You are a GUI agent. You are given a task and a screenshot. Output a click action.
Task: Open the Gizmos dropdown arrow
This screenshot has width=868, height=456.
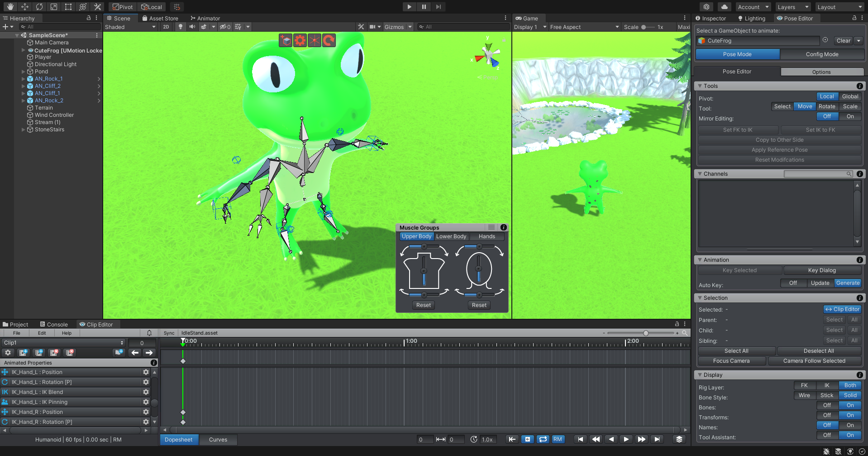[x=410, y=27]
